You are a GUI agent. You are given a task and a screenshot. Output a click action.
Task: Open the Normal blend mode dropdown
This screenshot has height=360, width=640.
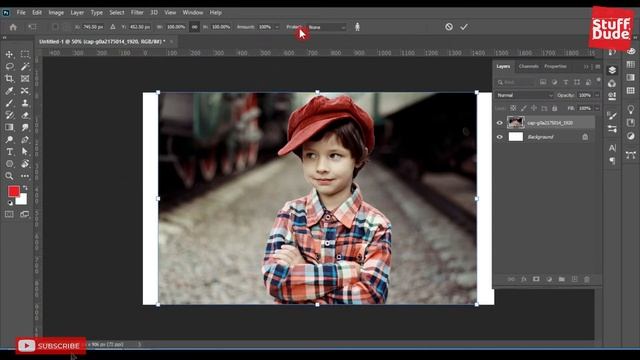click(524, 95)
